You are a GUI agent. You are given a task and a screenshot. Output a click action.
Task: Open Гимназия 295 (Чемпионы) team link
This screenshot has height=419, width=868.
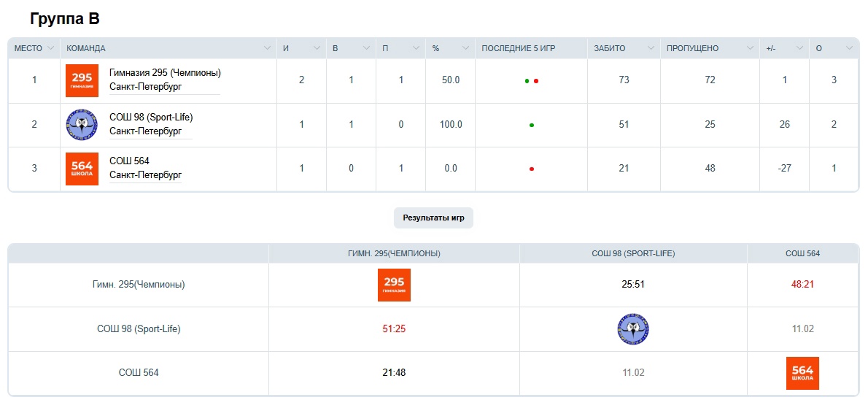[x=165, y=73]
